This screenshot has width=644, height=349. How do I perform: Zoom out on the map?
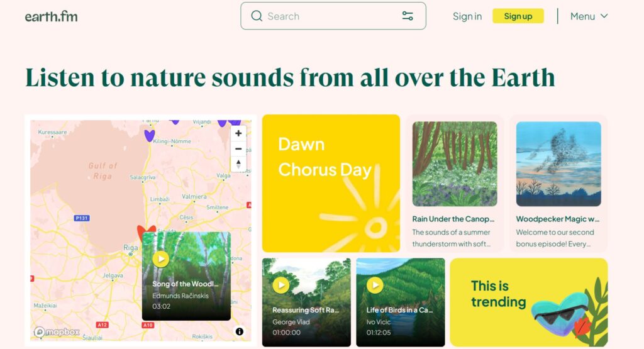coord(238,148)
